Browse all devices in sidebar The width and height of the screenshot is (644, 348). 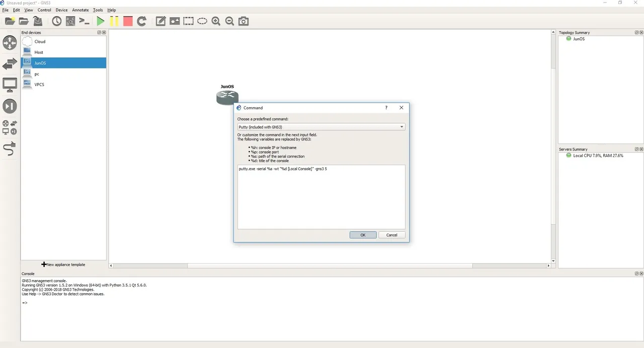10,127
